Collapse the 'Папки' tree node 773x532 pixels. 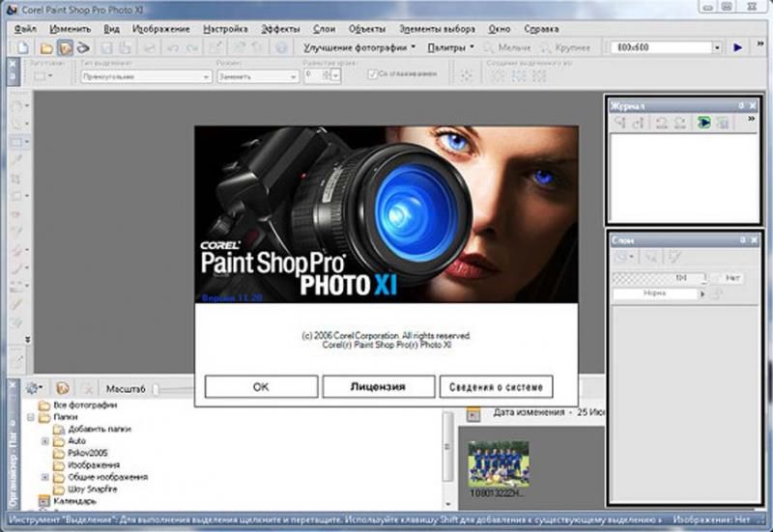coord(32,417)
